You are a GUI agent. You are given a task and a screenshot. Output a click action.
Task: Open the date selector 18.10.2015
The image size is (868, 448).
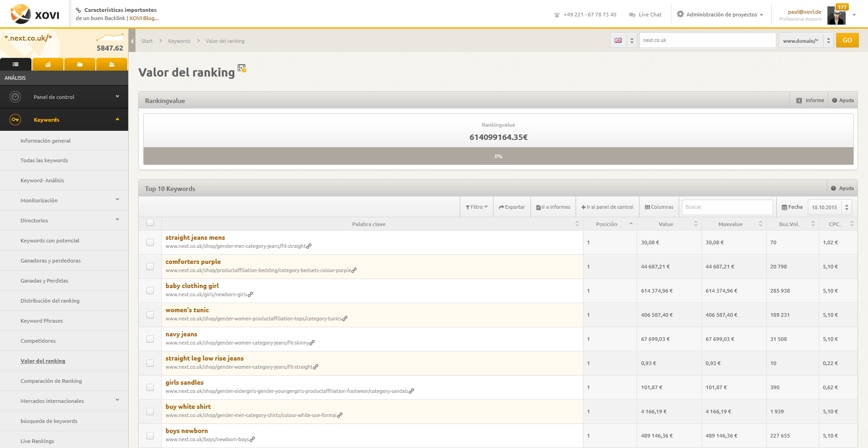click(x=829, y=207)
